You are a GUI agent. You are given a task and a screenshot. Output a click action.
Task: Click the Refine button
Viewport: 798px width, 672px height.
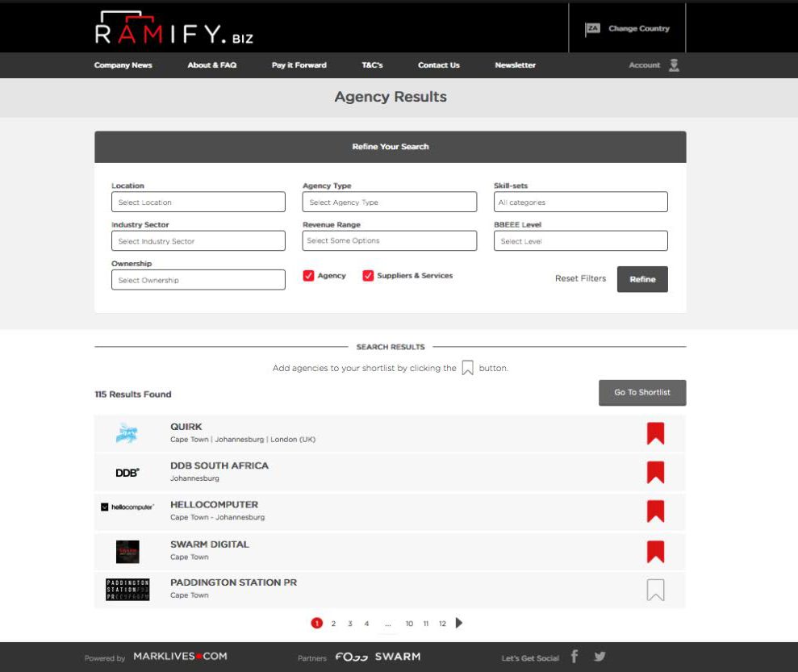click(642, 279)
